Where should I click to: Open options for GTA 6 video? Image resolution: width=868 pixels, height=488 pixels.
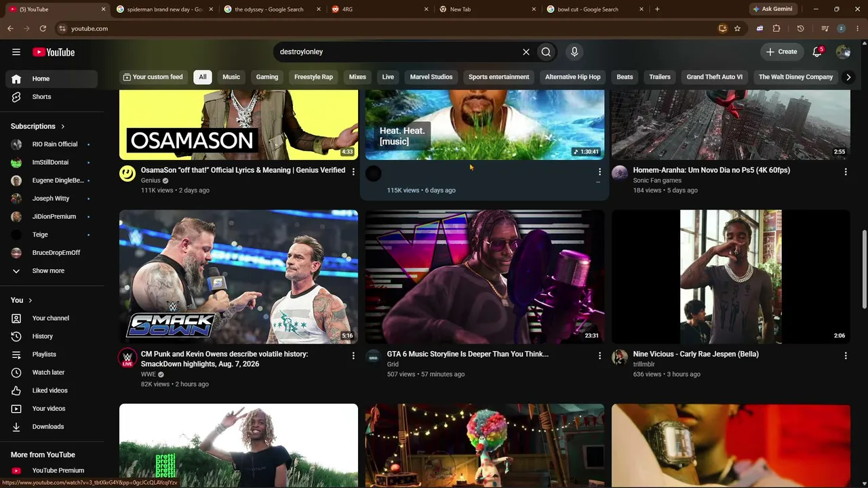[599, 355]
